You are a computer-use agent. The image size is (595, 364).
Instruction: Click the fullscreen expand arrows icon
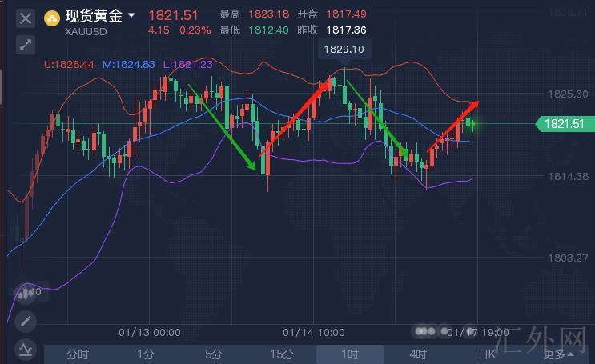(26, 45)
